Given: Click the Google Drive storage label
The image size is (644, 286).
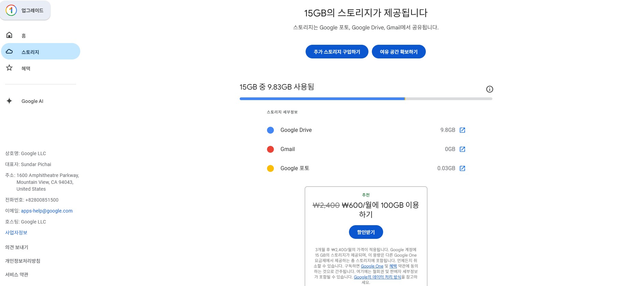Looking at the screenshot, I should (296, 130).
